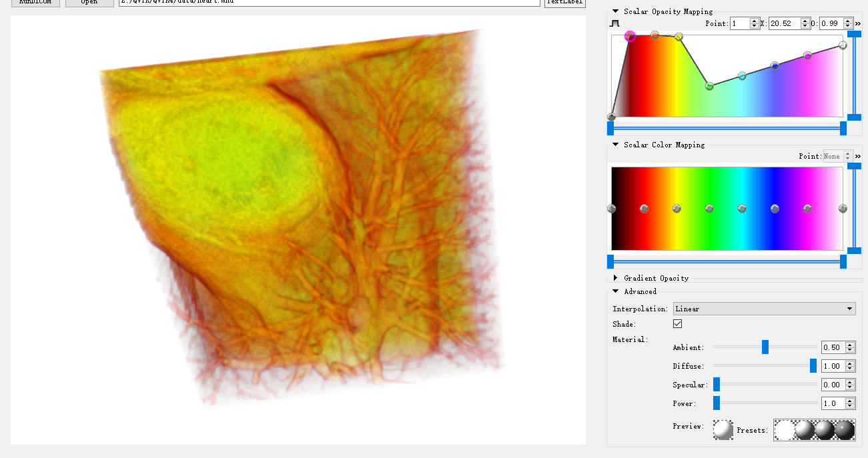
Task: Click opacity vertical range slider top handle
Action: click(x=855, y=35)
